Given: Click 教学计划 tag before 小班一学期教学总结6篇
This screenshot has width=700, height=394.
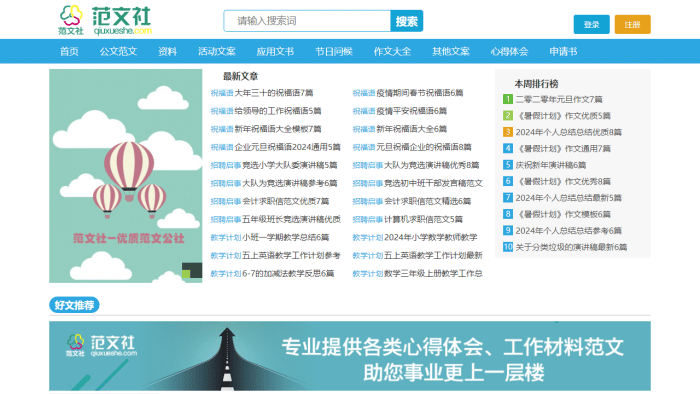Looking at the screenshot, I should 226,237.
